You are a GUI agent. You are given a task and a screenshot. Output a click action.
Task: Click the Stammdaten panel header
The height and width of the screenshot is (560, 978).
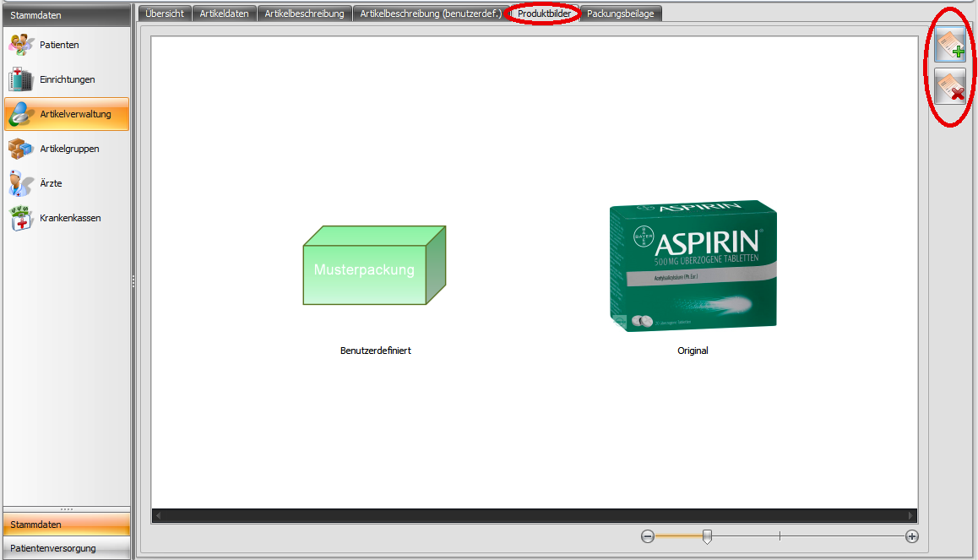tap(67, 15)
